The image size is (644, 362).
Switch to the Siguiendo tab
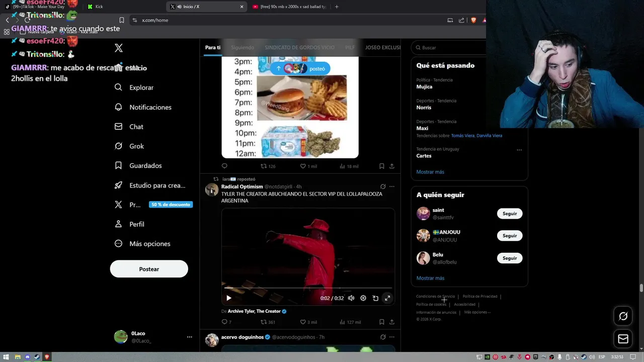click(x=243, y=47)
